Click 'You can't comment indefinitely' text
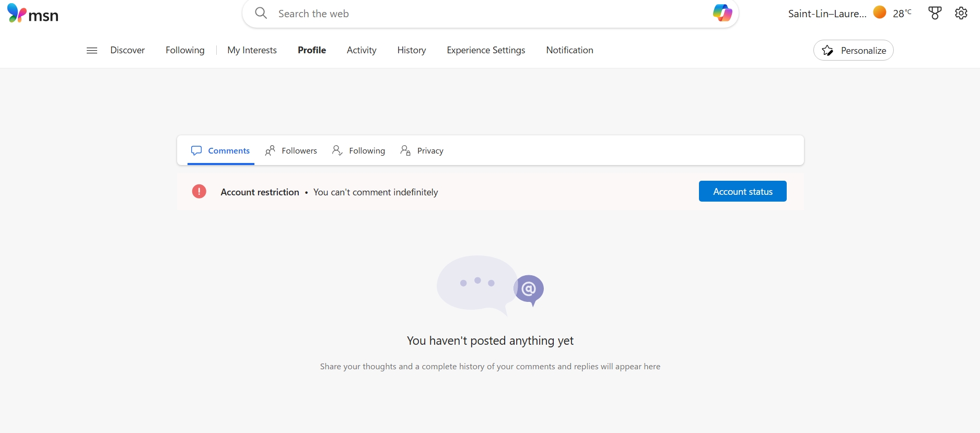This screenshot has width=980, height=433. (x=376, y=192)
